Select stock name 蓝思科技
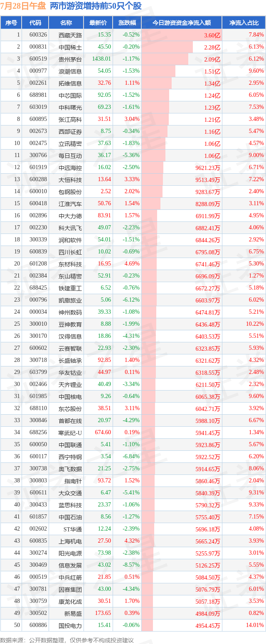 pos(70,505)
